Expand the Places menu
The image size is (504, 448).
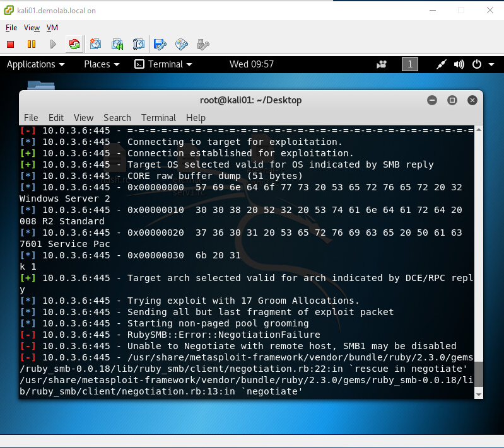tap(102, 64)
